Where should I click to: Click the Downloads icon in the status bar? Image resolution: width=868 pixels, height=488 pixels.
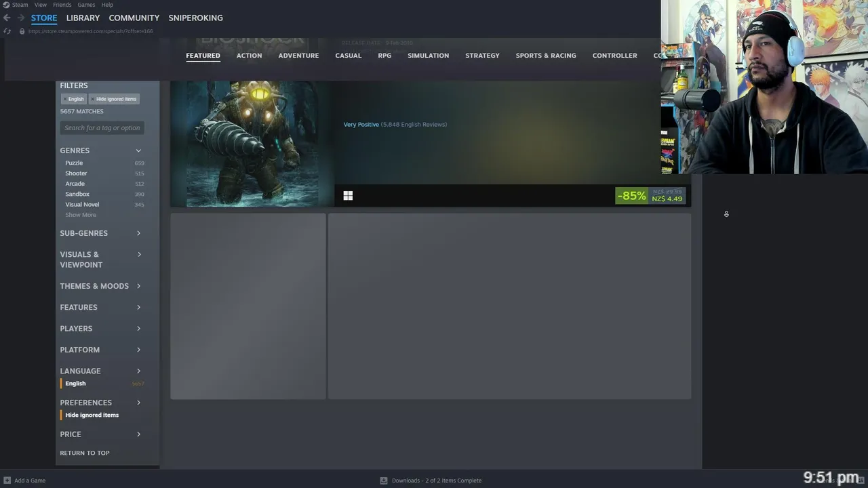[x=384, y=481]
